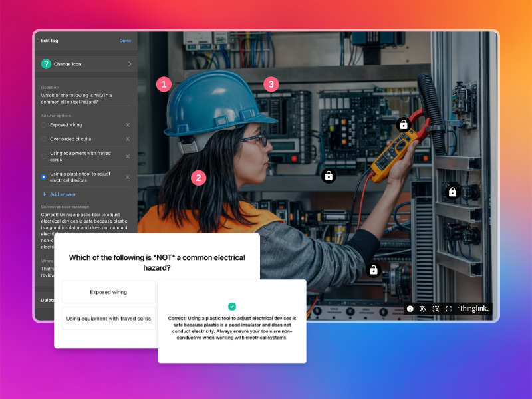Choose the Exposed wiring answer in quiz popup
This screenshot has width=532, height=399.
(x=108, y=292)
